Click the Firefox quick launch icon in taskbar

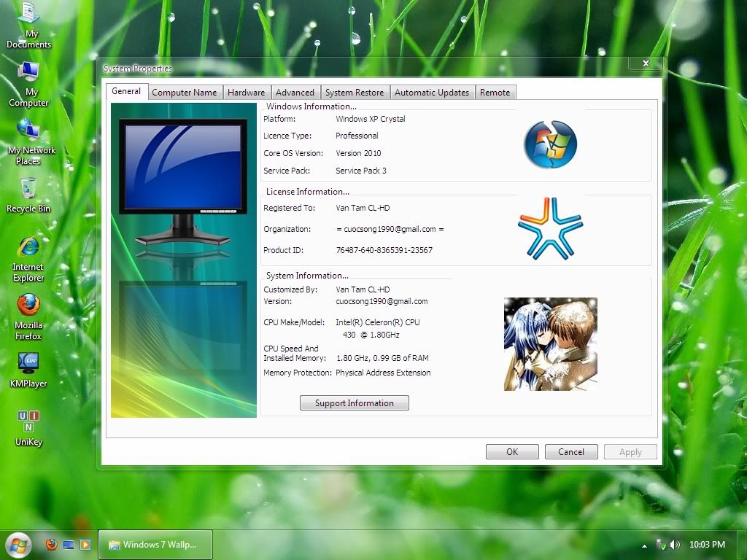pos(51,544)
